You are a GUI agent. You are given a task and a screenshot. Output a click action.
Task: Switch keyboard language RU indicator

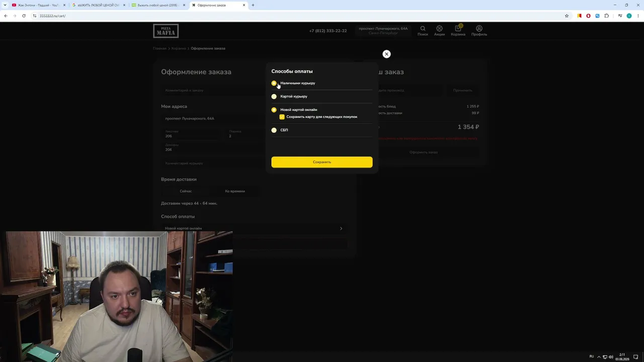[x=592, y=356]
